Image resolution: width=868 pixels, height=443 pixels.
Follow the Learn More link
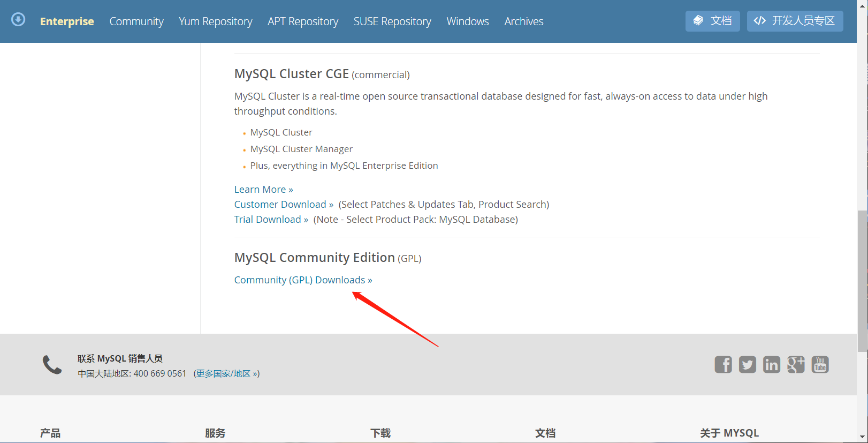click(x=263, y=189)
